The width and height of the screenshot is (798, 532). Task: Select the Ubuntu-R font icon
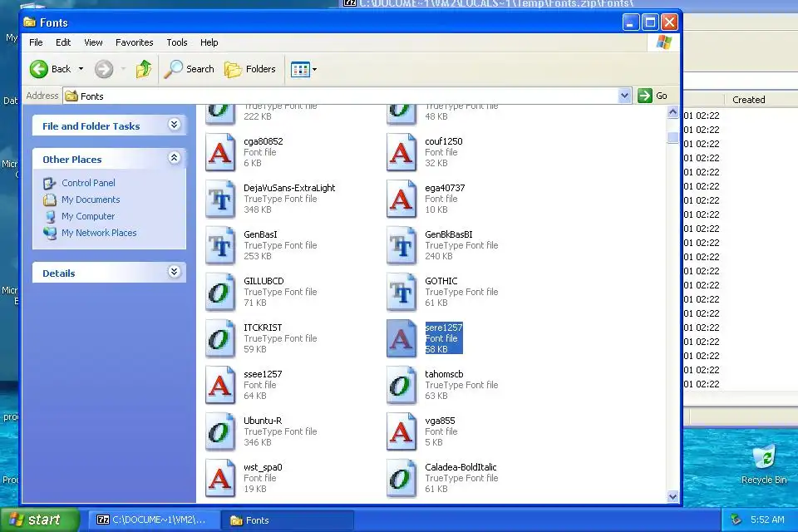[x=219, y=431]
